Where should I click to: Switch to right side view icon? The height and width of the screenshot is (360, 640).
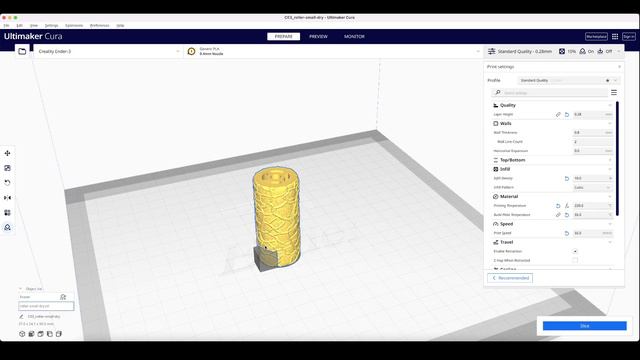(59, 334)
